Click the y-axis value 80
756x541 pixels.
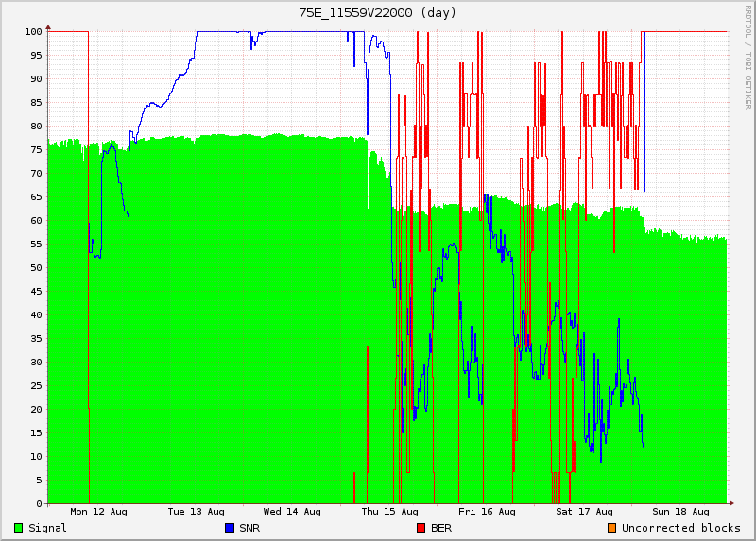tap(36, 127)
